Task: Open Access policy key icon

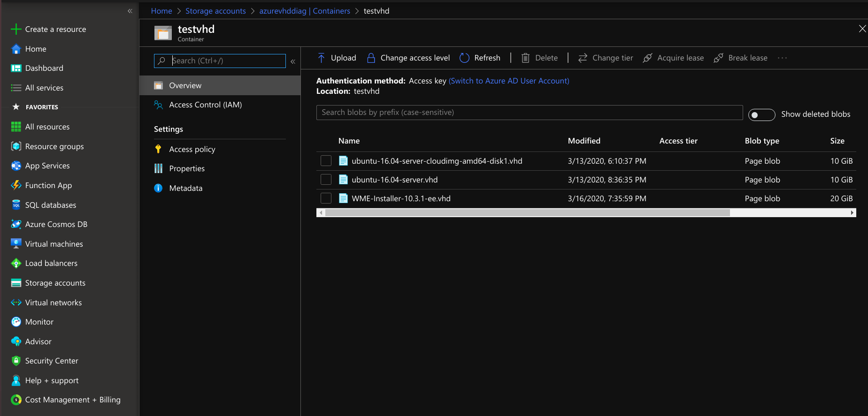Action: point(158,149)
